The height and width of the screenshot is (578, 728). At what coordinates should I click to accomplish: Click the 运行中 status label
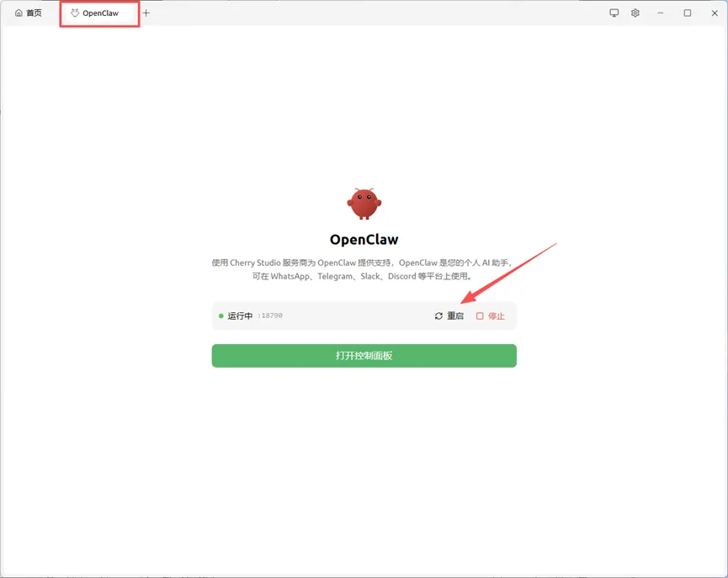pos(240,316)
